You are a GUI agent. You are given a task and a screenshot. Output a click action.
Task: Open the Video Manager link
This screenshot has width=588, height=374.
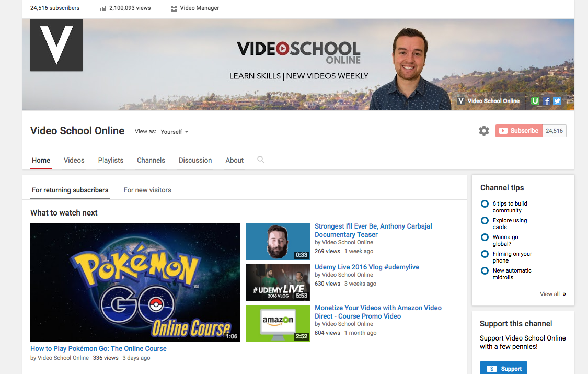pyautogui.click(x=200, y=8)
